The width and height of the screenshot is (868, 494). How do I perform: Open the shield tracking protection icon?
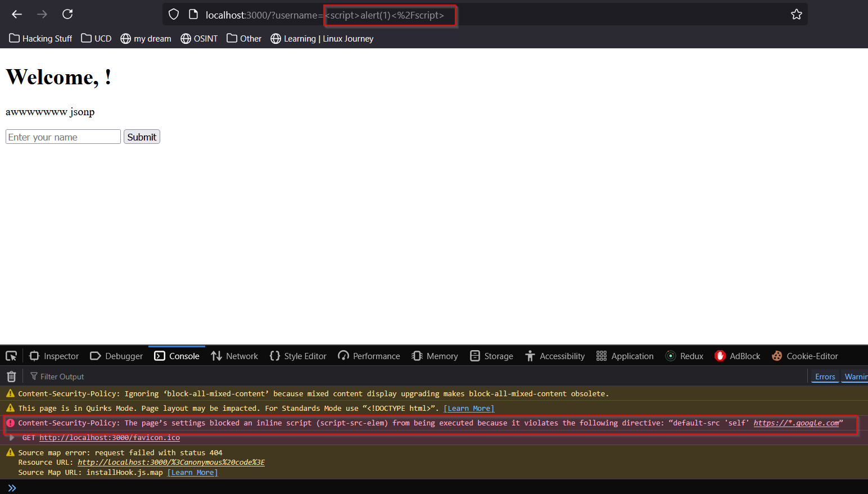coord(174,15)
